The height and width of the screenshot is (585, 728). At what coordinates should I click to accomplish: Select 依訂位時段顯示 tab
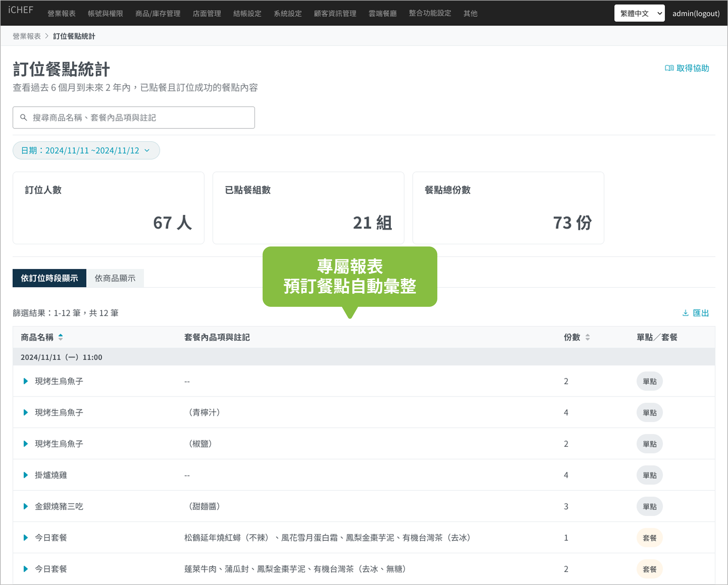(x=49, y=278)
